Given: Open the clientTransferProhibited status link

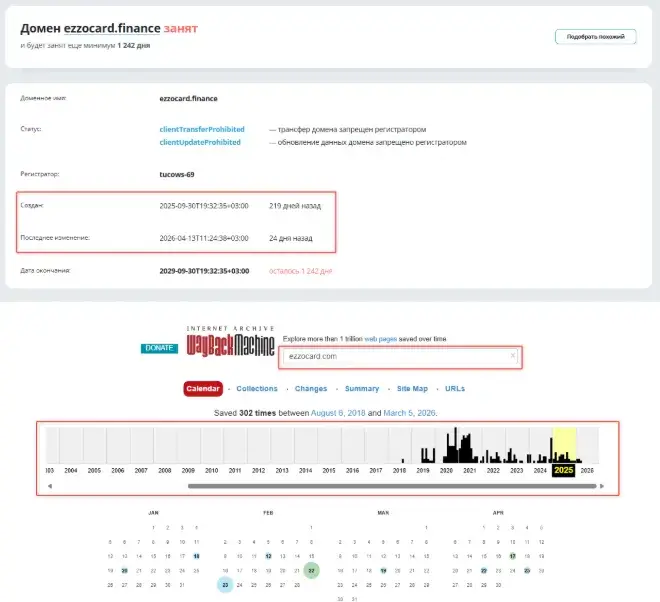Looking at the screenshot, I should pyautogui.click(x=202, y=129).
